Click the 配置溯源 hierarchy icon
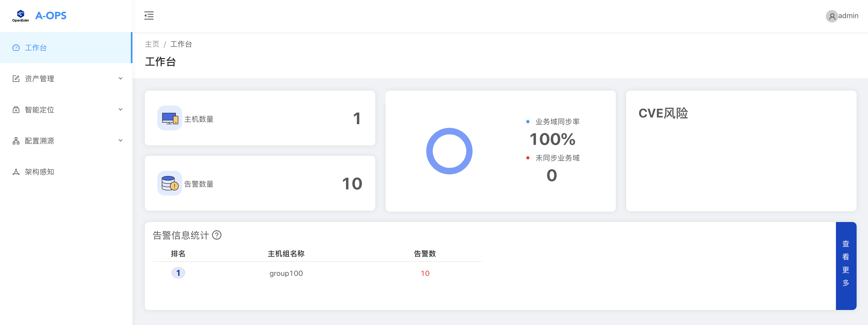Screen dimensions: 868x325 [x=16, y=141]
